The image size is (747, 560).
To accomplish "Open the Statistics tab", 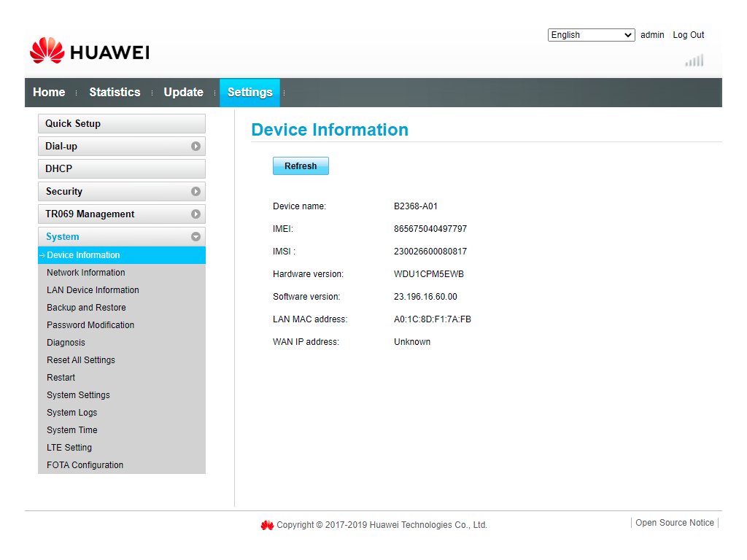I will [x=115, y=93].
